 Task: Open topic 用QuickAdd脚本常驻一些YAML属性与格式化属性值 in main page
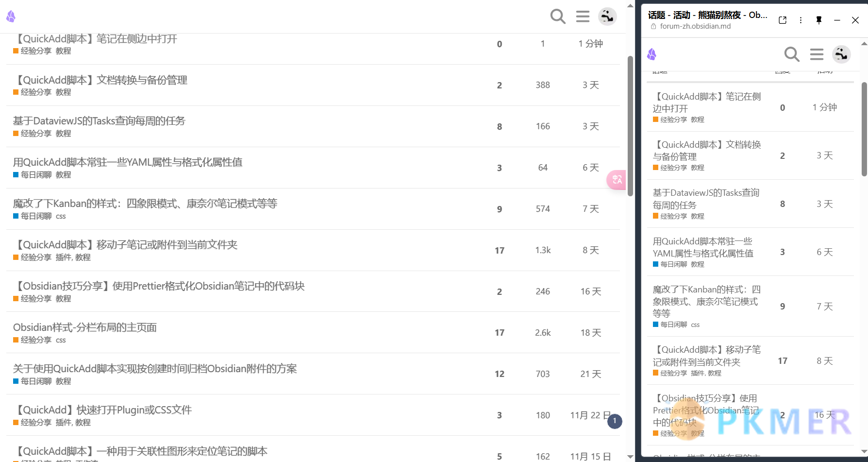tap(128, 162)
